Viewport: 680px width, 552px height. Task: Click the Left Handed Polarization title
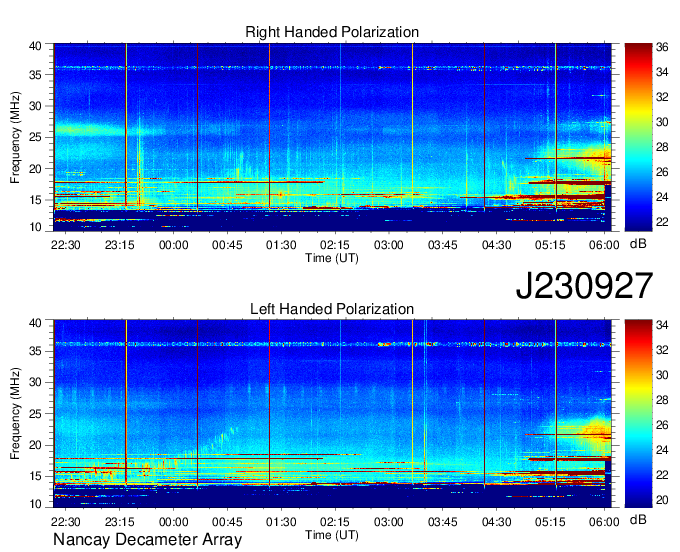pyautogui.click(x=332, y=309)
